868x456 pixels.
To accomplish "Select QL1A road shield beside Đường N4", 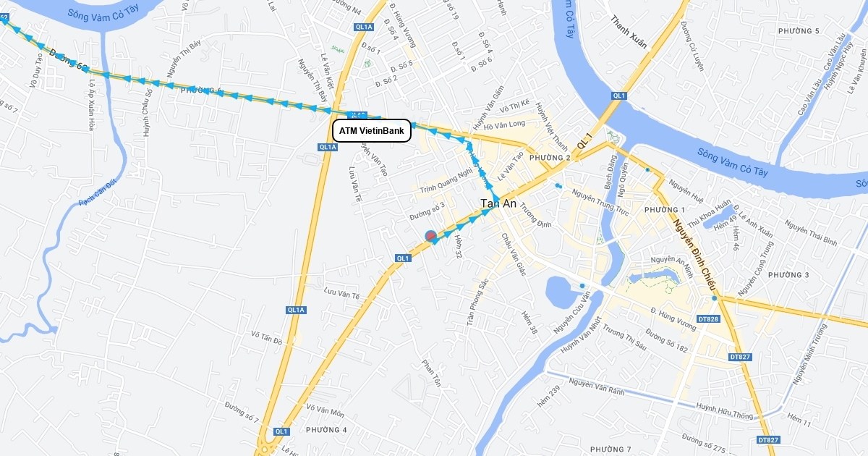I will click(x=364, y=27).
